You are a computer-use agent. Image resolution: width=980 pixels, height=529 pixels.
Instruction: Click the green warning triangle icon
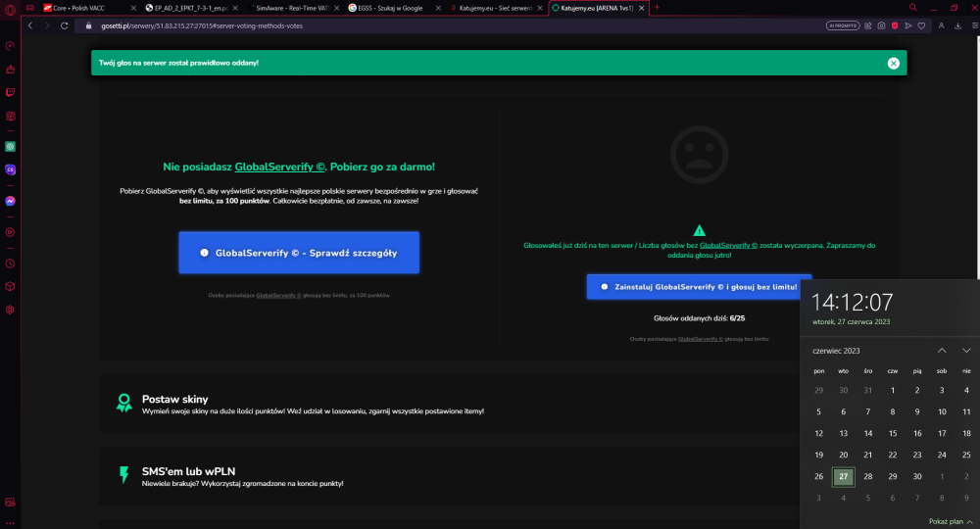(x=699, y=230)
